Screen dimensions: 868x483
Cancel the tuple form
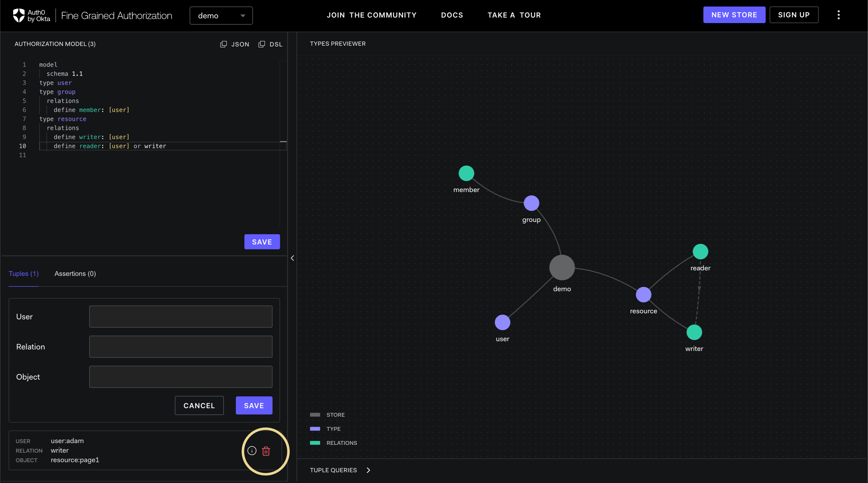click(x=199, y=405)
